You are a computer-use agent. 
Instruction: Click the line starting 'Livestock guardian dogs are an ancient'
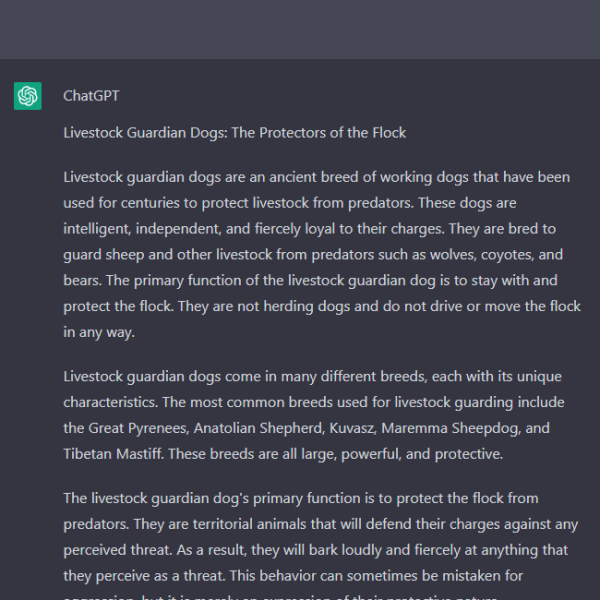point(316,178)
